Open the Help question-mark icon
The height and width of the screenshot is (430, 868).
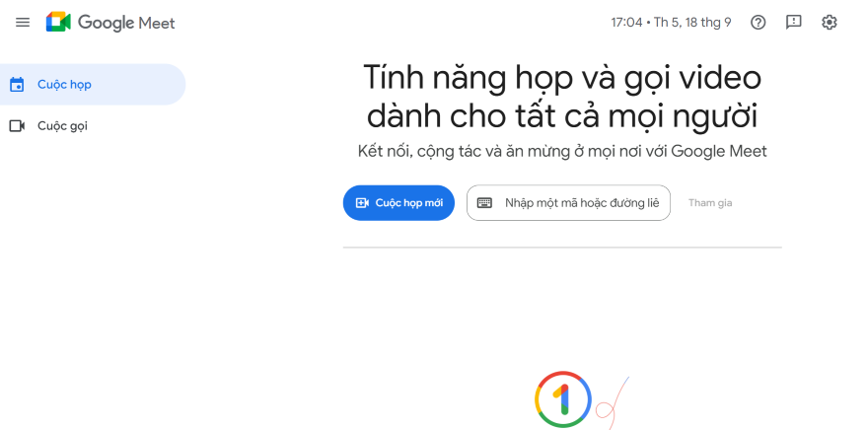(758, 22)
